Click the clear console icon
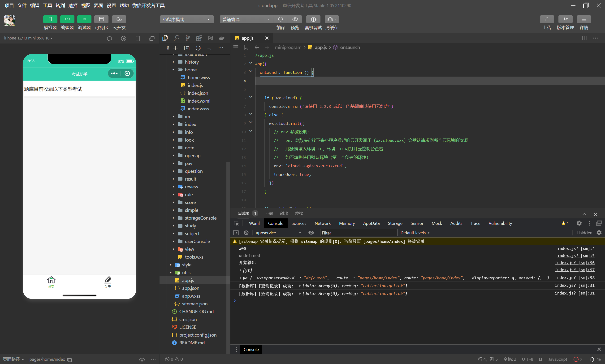The height and width of the screenshot is (364, 605). click(x=246, y=233)
